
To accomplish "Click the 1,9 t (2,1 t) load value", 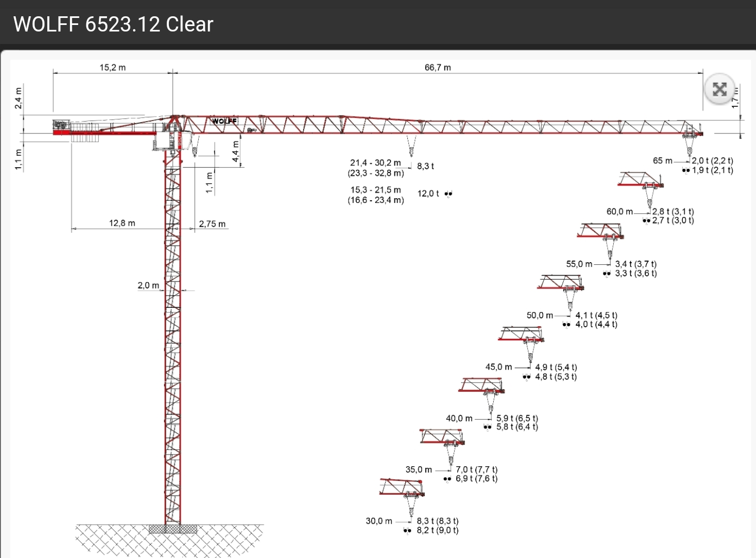I will pos(713,170).
